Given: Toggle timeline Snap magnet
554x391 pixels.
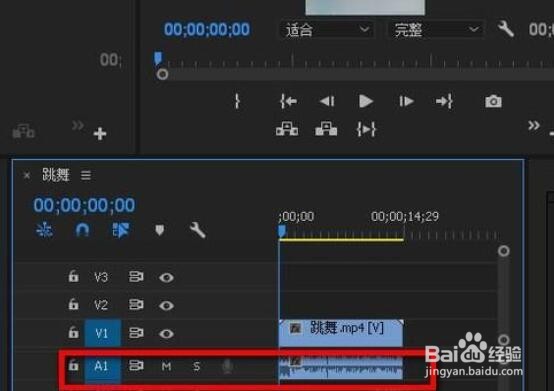Looking at the screenshot, I should click(83, 230).
